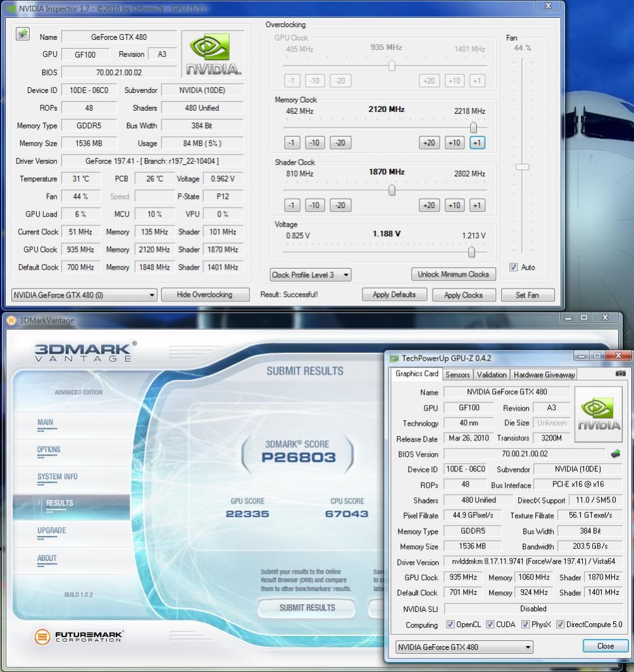
Task: Click Shader Clock -10 button
Action: tap(314, 205)
